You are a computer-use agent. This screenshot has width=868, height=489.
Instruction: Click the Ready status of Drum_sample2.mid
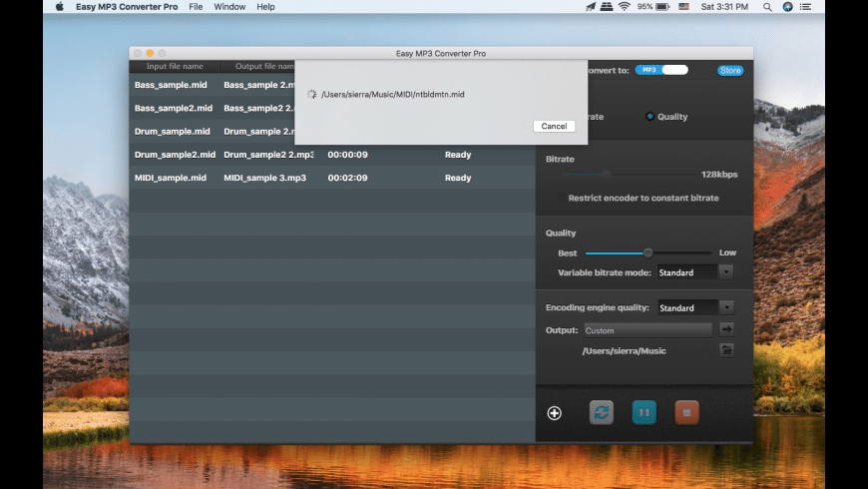coord(458,155)
